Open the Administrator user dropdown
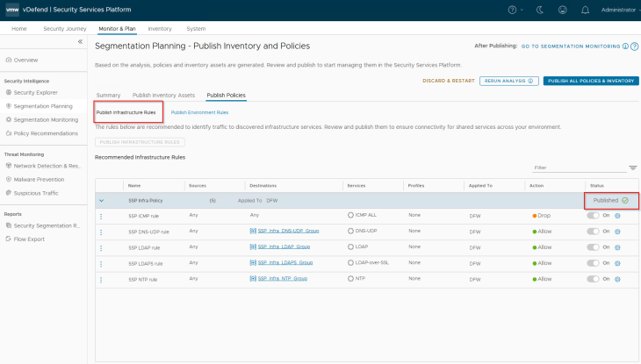Image resolution: width=641 pixels, height=364 pixels. pyautogui.click(x=618, y=10)
